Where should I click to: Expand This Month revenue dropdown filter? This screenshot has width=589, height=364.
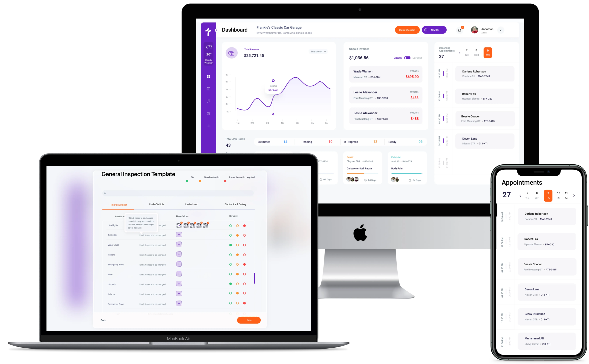(x=318, y=51)
